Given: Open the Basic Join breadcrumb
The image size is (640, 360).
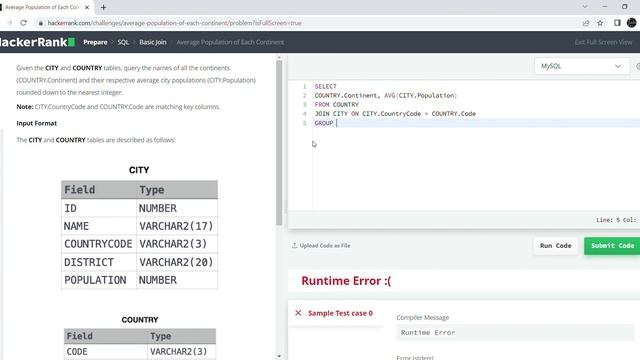Looking at the screenshot, I should pos(153,42).
